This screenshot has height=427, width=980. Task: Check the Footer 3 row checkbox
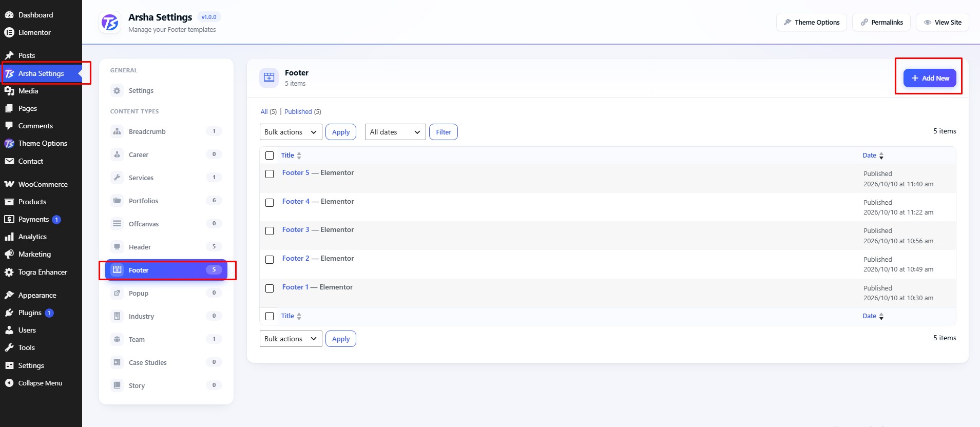270,231
